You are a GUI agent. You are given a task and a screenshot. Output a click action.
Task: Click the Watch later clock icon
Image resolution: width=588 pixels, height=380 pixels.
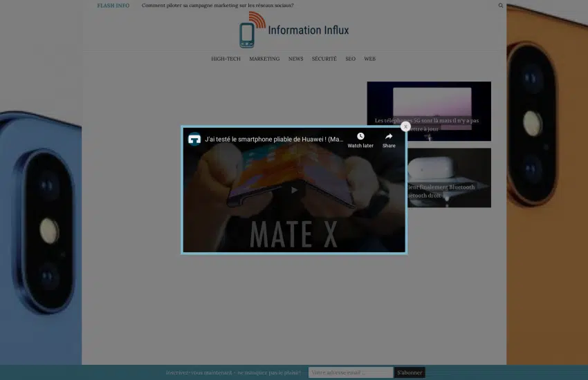[360, 137]
